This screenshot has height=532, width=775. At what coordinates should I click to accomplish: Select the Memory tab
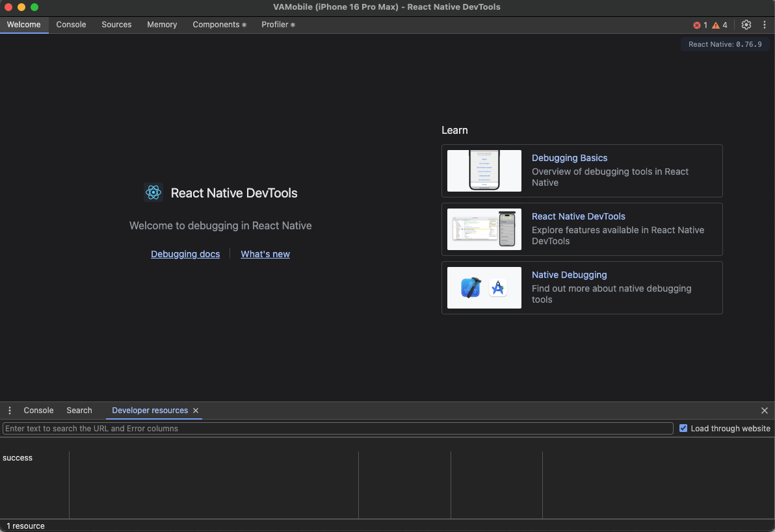(162, 25)
